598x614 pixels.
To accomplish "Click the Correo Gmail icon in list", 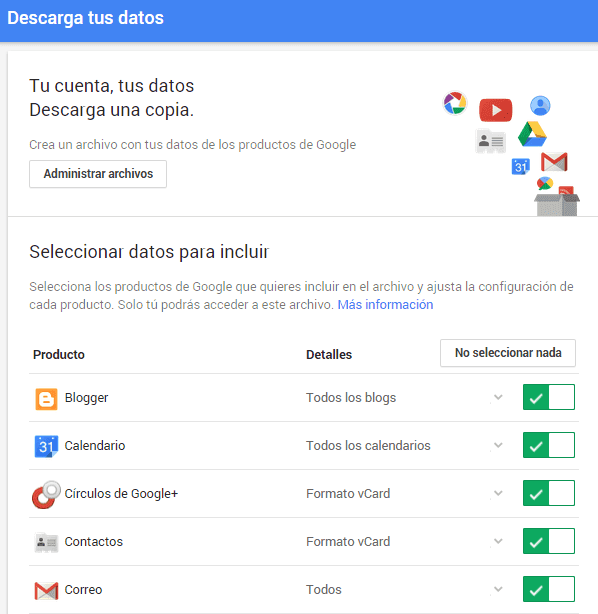I will (46, 591).
